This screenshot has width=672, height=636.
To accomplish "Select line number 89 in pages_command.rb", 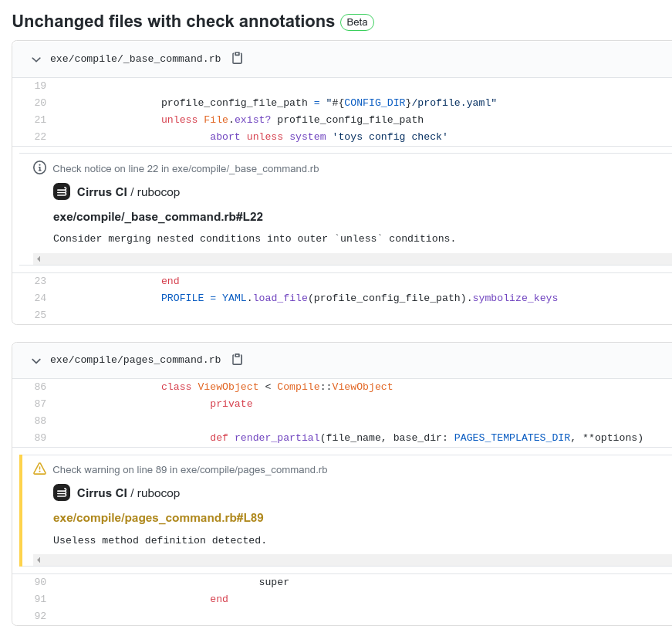I will 40,438.
